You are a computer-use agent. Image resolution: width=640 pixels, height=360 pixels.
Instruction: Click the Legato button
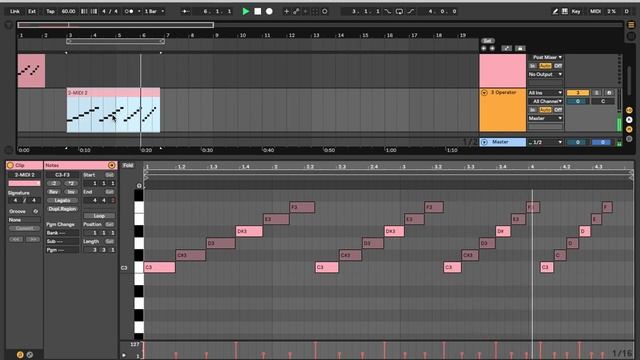62,200
